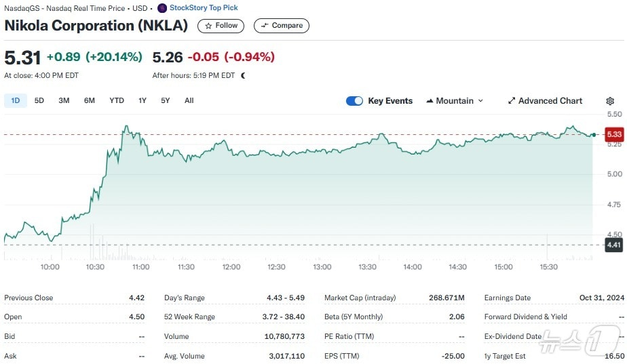The height and width of the screenshot is (364, 627).
Task: Toggle the Key Events switch
Action: click(x=354, y=101)
